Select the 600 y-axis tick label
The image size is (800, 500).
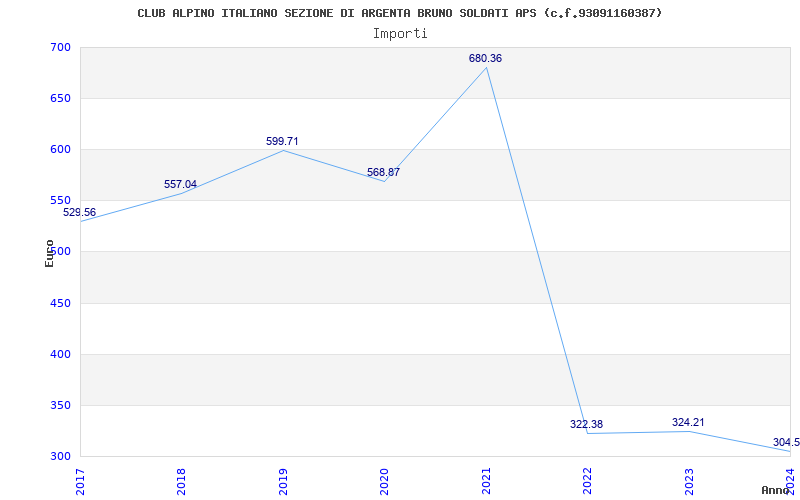(x=60, y=149)
